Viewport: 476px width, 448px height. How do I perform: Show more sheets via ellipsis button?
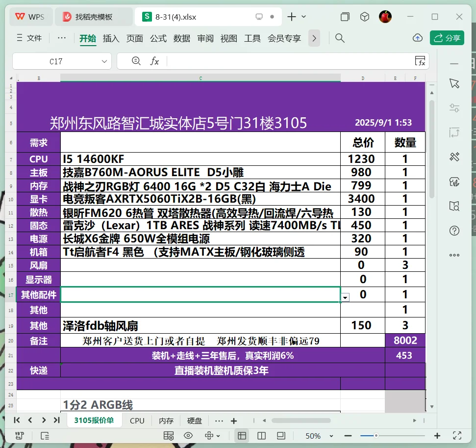[219, 421]
